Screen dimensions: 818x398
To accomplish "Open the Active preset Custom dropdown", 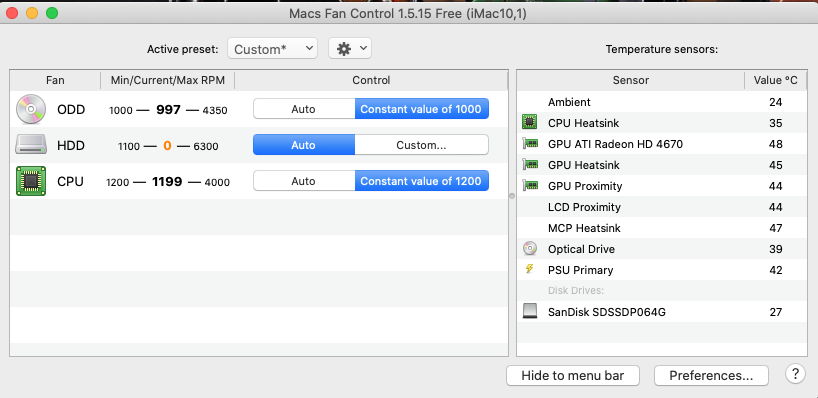I will [272, 49].
